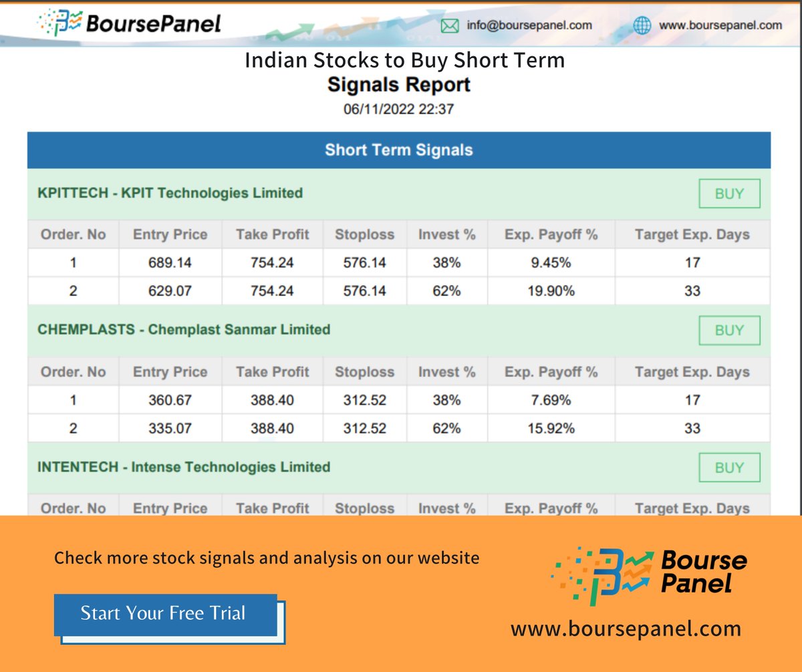Click KPITTECH order 1 take profit 754.24
The image size is (802, 672).
click(x=272, y=263)
